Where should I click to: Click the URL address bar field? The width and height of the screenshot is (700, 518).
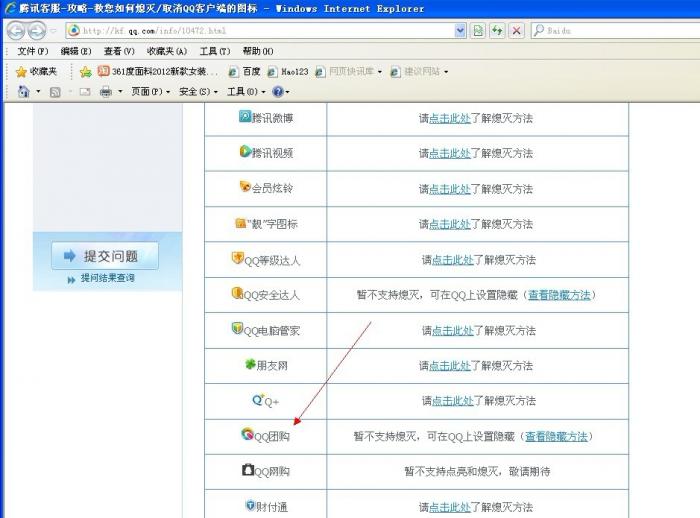click(266, 30)
